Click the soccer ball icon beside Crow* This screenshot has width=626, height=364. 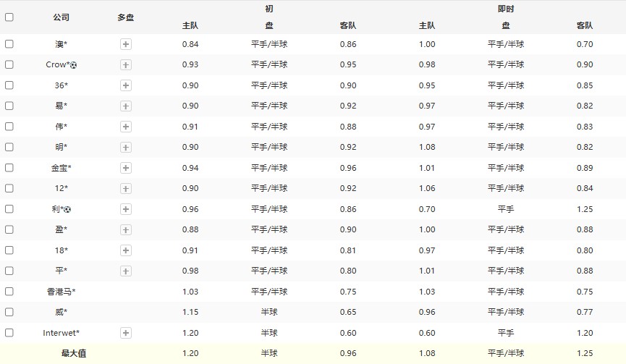[74, 65]
